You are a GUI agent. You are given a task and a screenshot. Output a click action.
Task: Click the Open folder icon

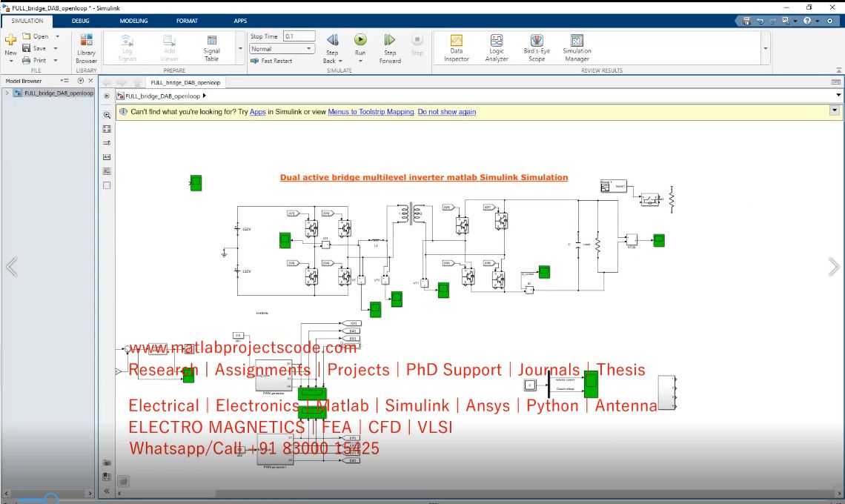click(27, 36)
